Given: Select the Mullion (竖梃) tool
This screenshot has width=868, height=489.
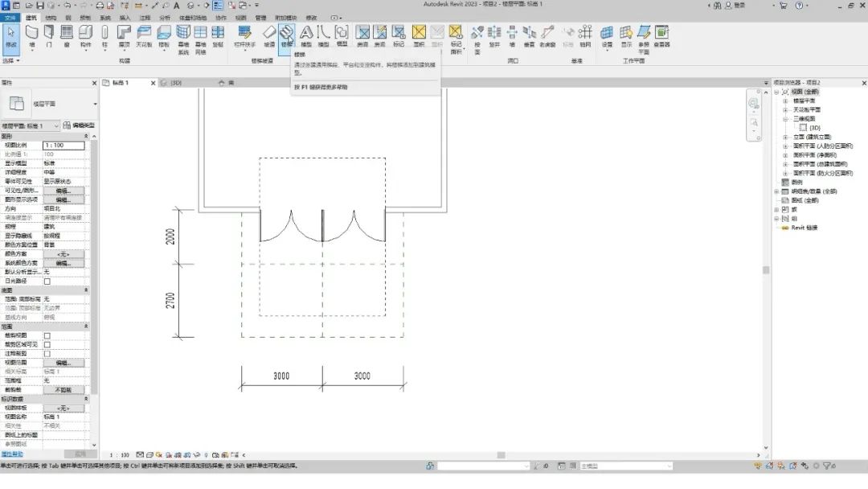Looking at the screenshot, I should pyautogui.click(x=218, y=36).
